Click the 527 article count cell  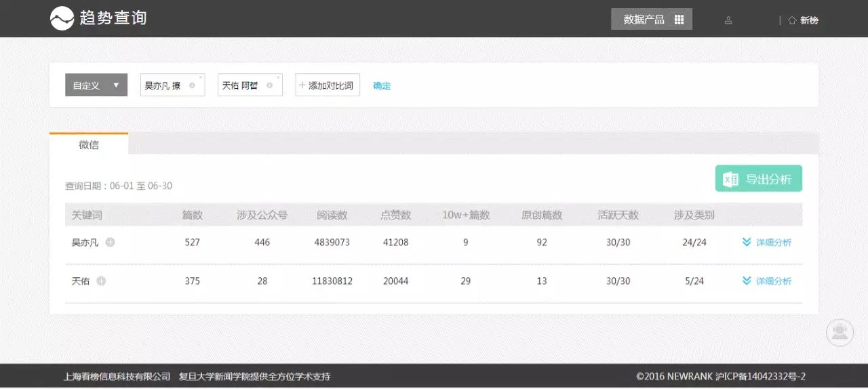point(193,242)
